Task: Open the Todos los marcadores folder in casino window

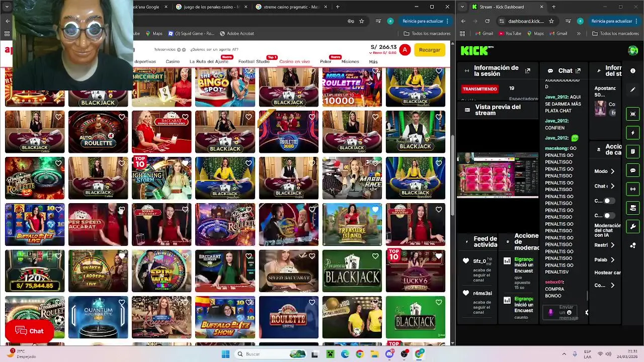Action: [x=427, y=34]
